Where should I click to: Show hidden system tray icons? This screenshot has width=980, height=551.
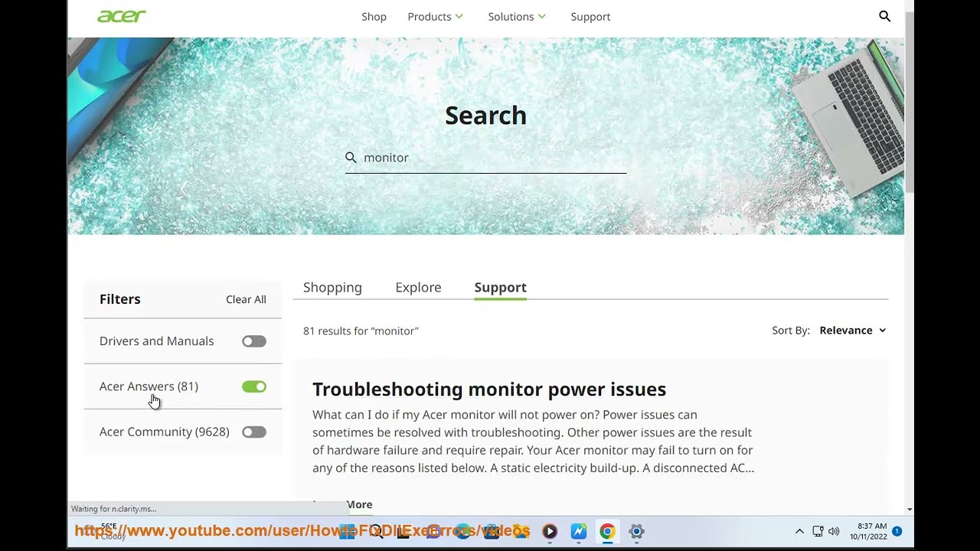799,531
